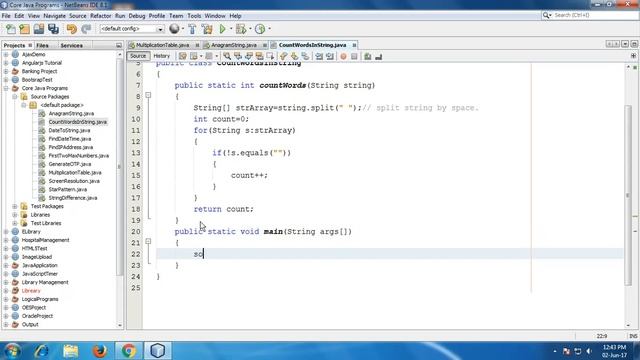Select FindIPAddress.java in project tree

point(71,147)
